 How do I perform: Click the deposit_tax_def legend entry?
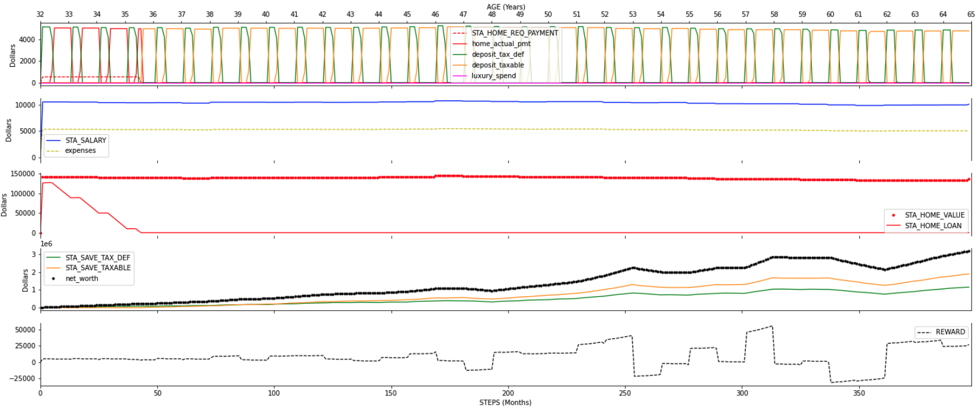pos(498,55)
